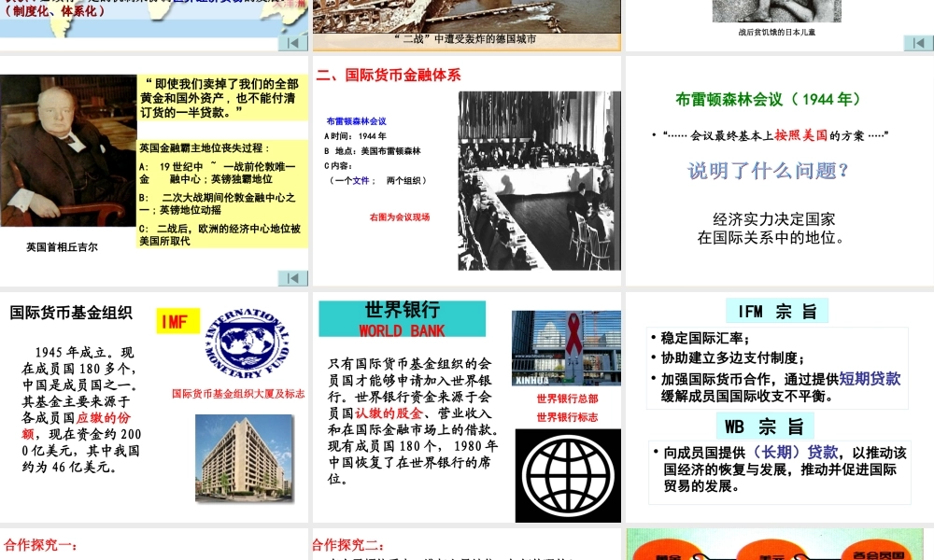Screen dimensions: 934x560
Task: Click the WB 宗旨 header box
Action: (764, 427)
